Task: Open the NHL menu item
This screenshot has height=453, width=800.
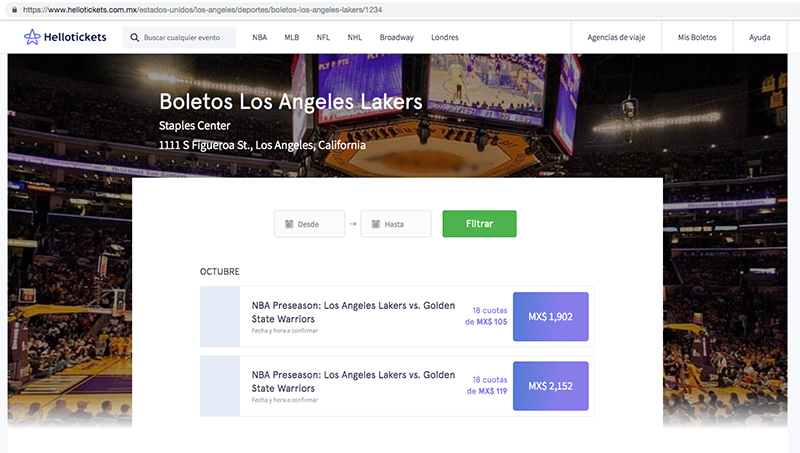Action: tap(355, 37)
